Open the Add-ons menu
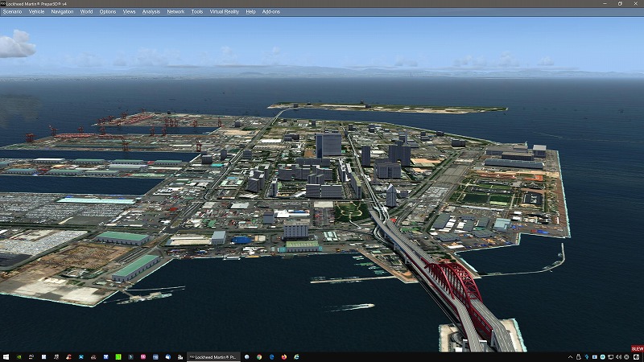644x362 pixels. pos(271,12)
